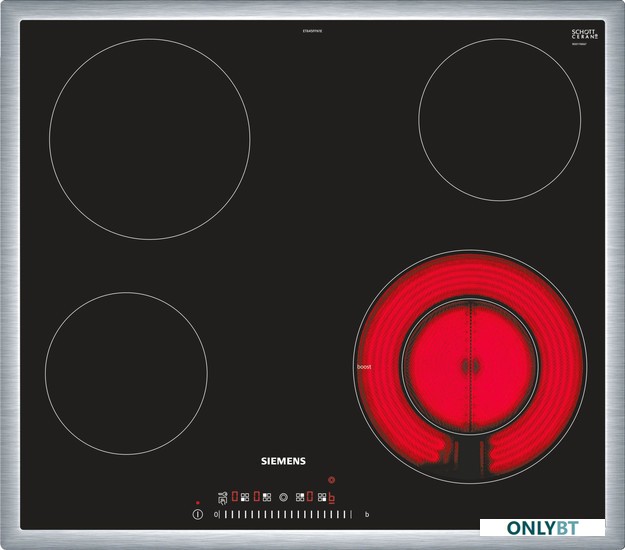Tap the second red heat level display
This screenshot has height=550, width=625.
pos(256,496)
